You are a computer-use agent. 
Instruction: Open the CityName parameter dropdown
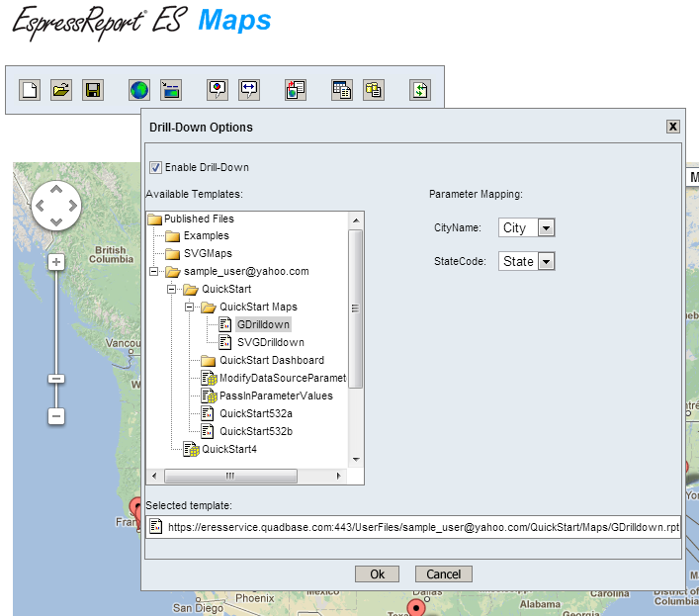[x=546, y=227]
